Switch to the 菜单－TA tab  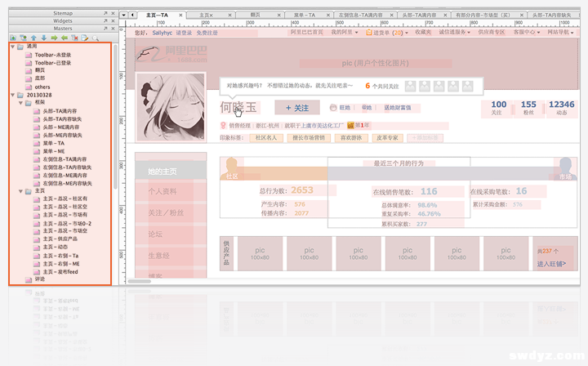pos(305,15)
